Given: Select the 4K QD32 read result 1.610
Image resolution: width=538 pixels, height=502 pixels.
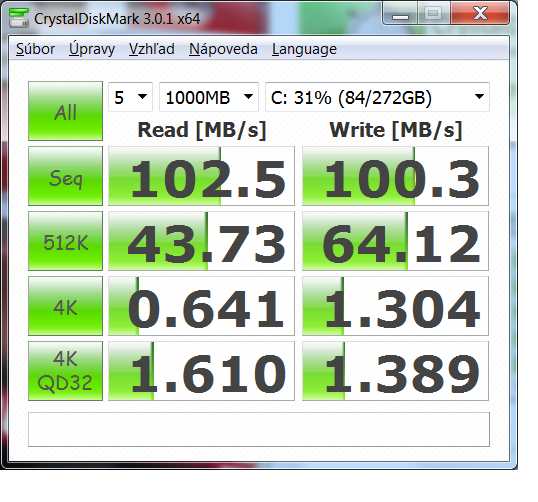Looking at the screenshot, I should click(201, 371).
